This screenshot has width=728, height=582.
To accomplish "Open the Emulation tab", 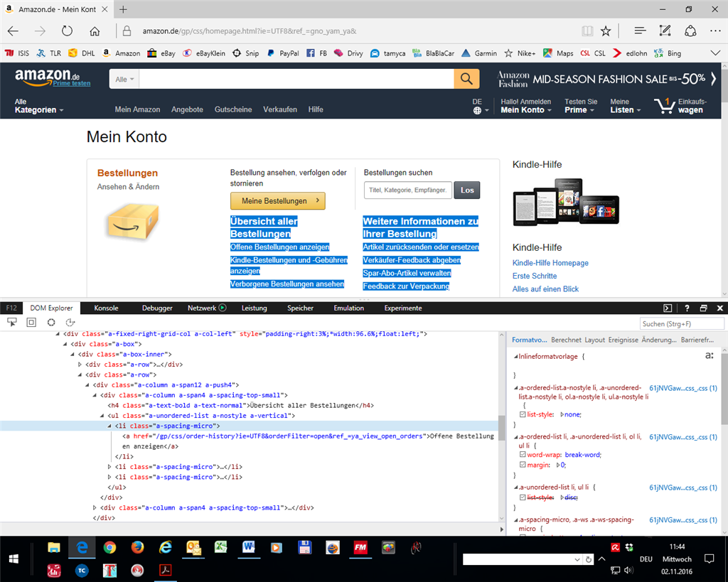I will click(x=348, y=308).
